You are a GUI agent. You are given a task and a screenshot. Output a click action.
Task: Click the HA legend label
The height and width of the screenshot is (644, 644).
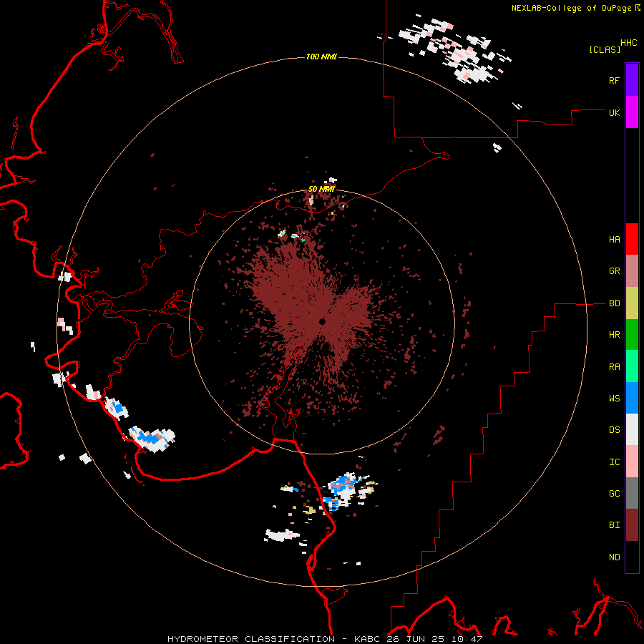pos(614,239)
